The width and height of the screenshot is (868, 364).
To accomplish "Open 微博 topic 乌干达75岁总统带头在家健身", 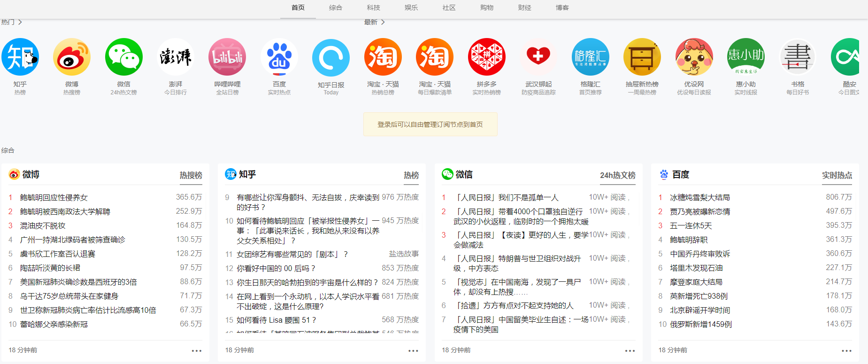I will (69, 296).
